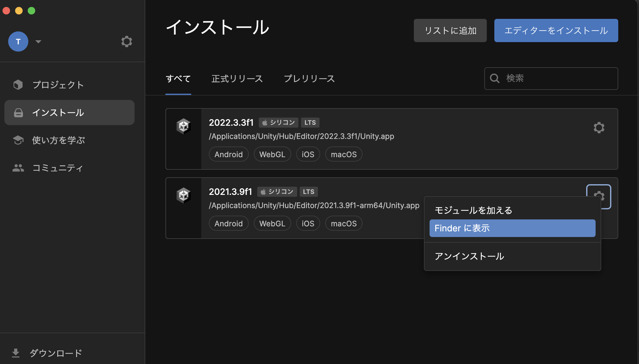Screen dimensions: 639x364
Task: Open the プロジェクト sidebar section
Action: 58,85
